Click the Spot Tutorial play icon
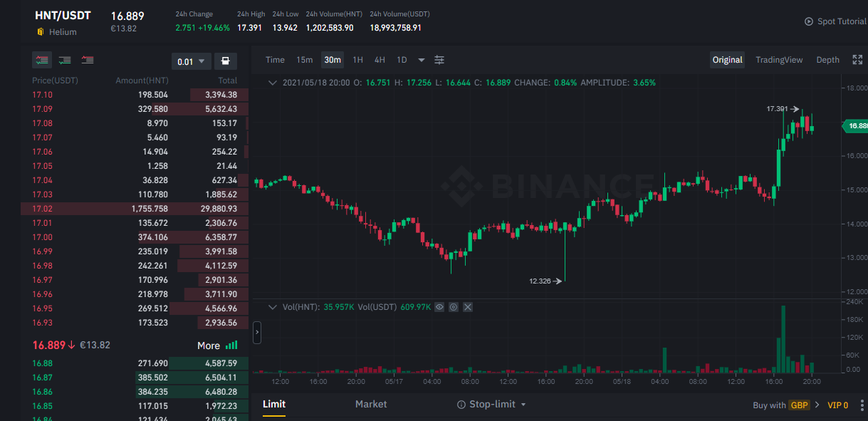The width and height of the screenshot is (868, 421). (808, 21)
